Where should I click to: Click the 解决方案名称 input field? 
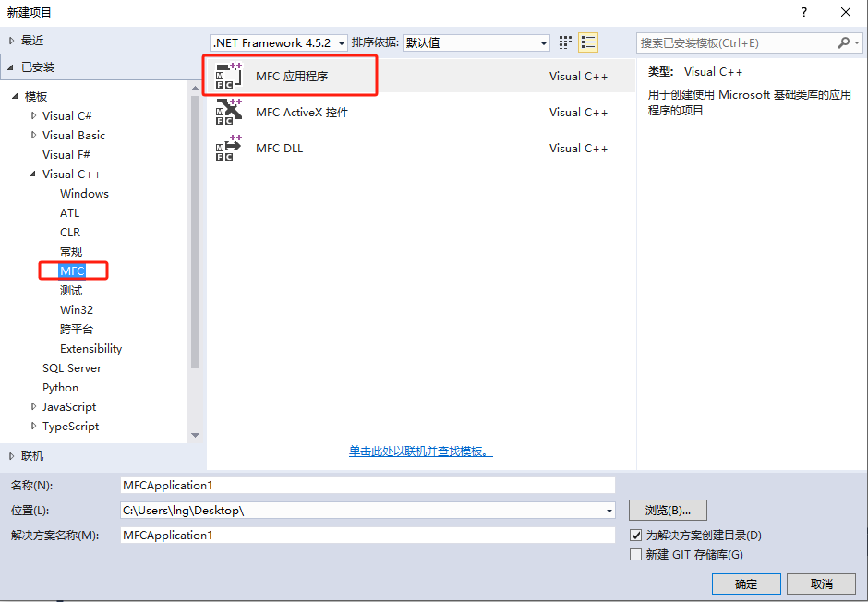coord(368,535)
